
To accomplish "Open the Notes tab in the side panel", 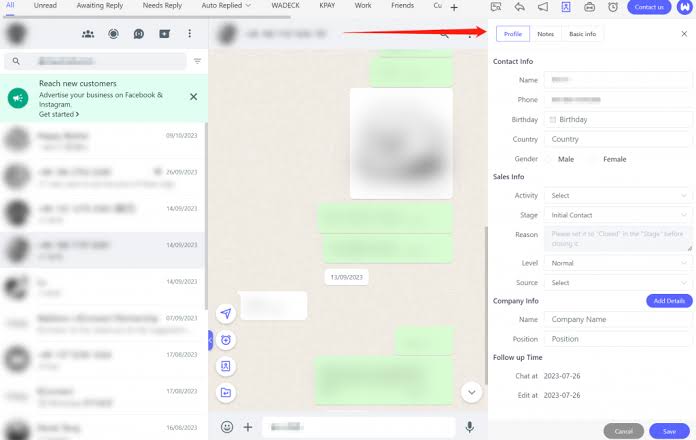I will click(546, 34).
